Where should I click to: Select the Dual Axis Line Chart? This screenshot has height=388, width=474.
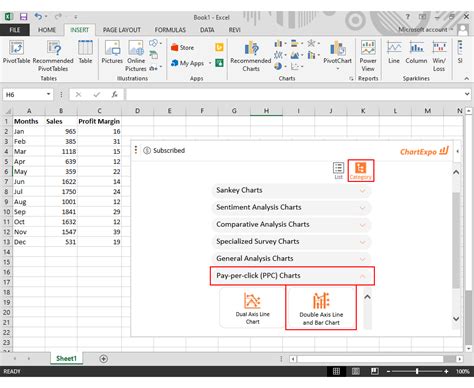[x=252, y=308]
